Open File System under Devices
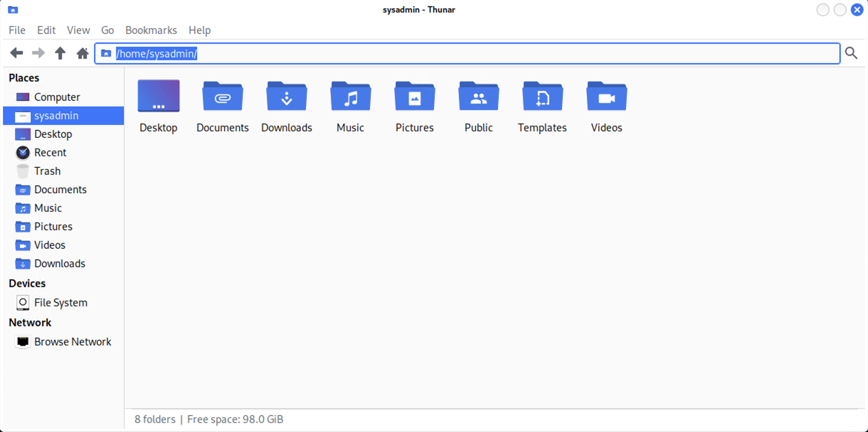Image resolution: width=868 pixels, height=432 pixels. (60, 303)
